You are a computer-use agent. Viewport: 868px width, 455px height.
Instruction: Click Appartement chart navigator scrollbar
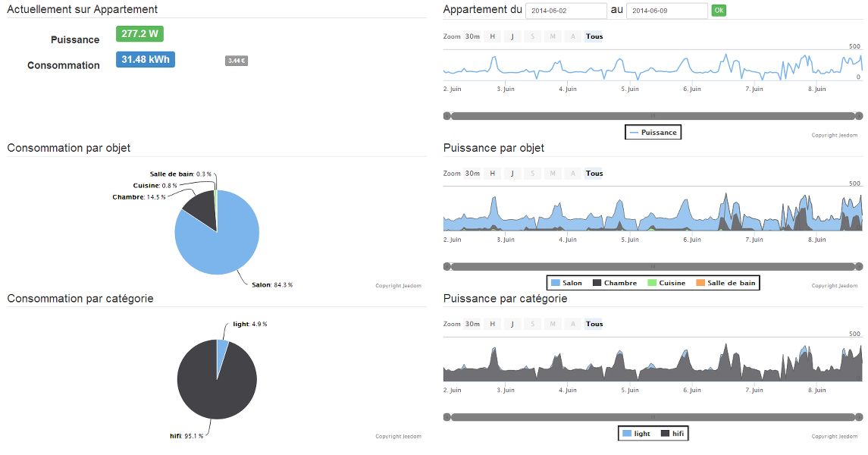653,116
